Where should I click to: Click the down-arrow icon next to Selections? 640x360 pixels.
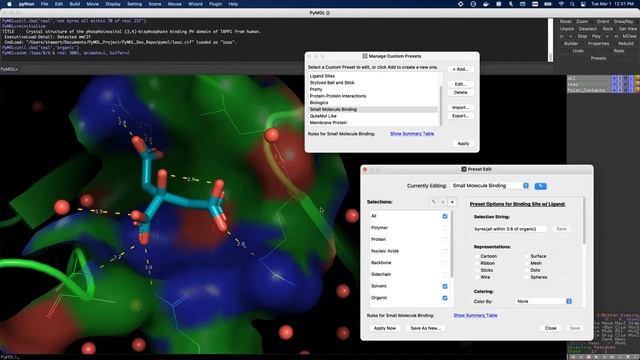[443, 202]
